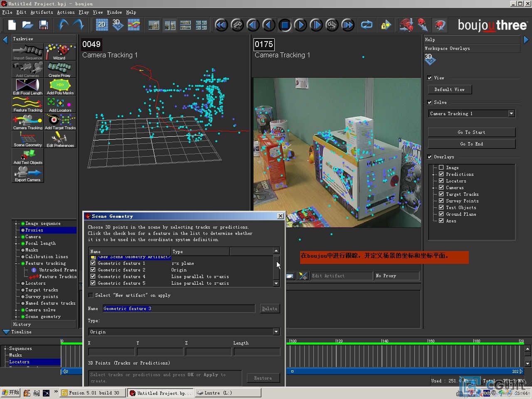Choose the Add Locators task

pyautogui.click(x=60, y=104)
